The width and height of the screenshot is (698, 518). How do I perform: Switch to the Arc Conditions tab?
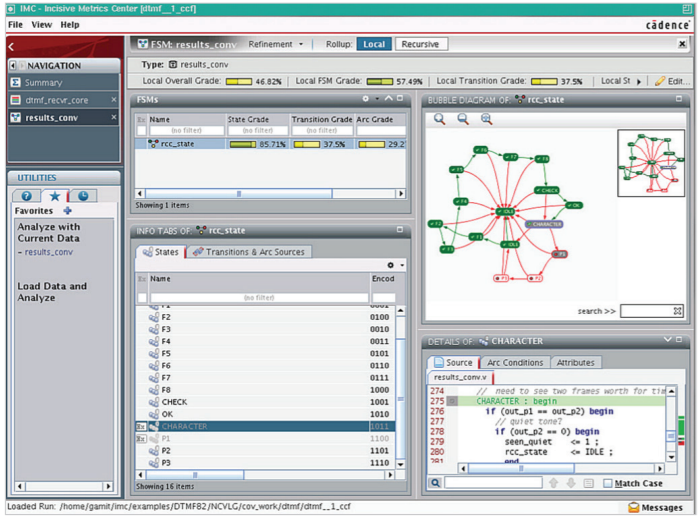coord(515,362)
